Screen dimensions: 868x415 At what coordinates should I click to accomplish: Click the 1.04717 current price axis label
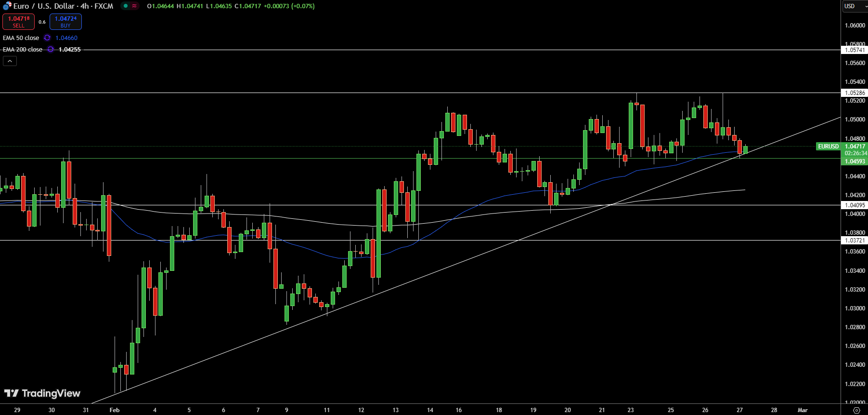(x=855, y=146)
